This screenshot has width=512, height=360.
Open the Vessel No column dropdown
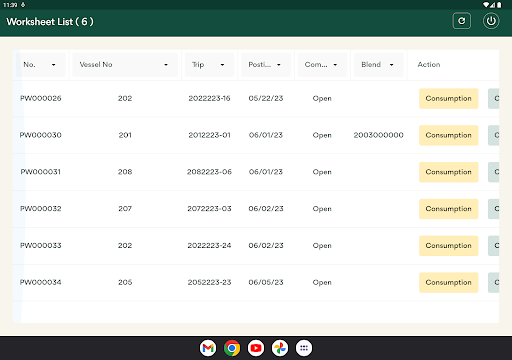point(125,65)
